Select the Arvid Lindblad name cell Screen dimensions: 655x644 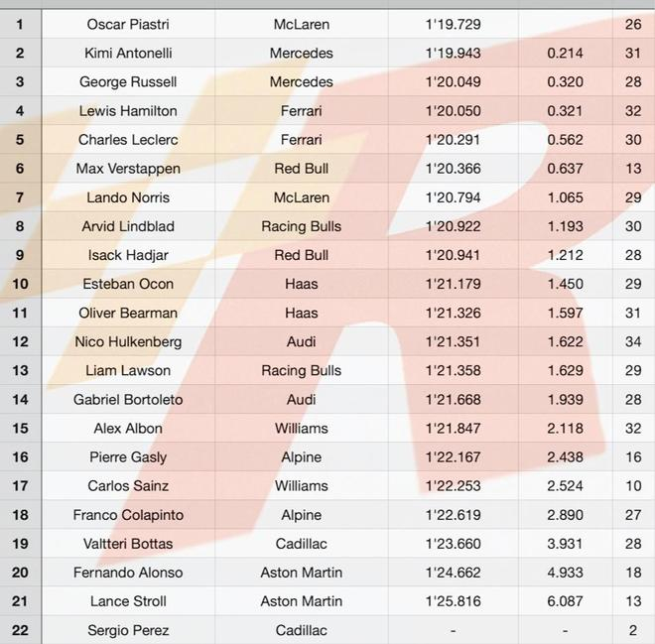coord(128,226)
